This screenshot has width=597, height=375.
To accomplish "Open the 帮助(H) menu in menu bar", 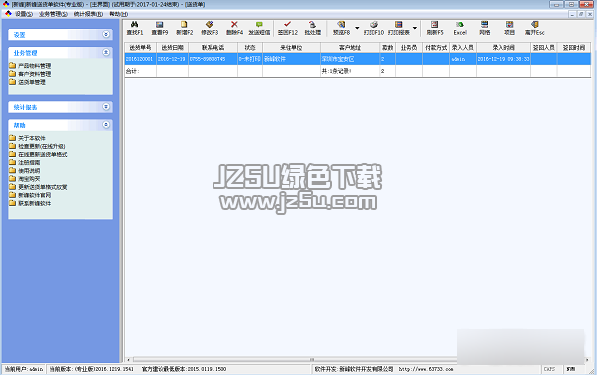I will click(119, 14).
